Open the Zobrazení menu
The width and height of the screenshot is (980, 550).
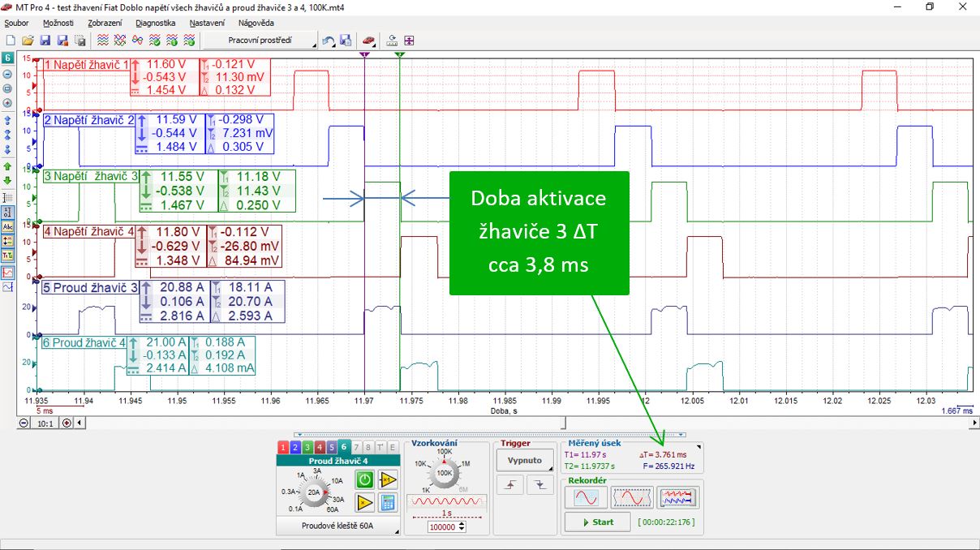click(105, 24)
